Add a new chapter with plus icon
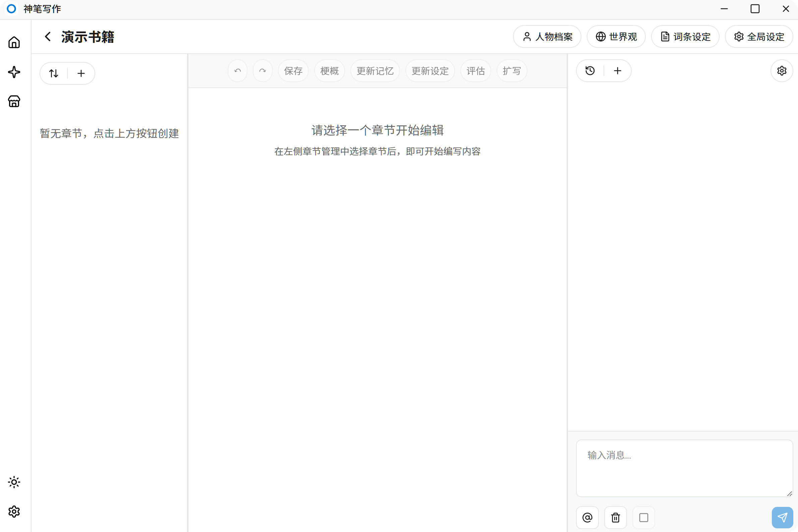 tap(81, 73)
